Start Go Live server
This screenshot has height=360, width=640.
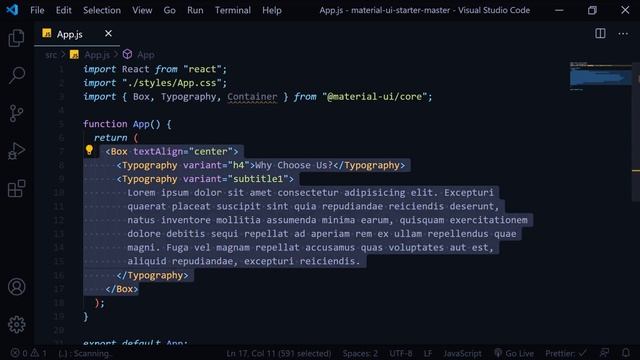tap(514, 353)
